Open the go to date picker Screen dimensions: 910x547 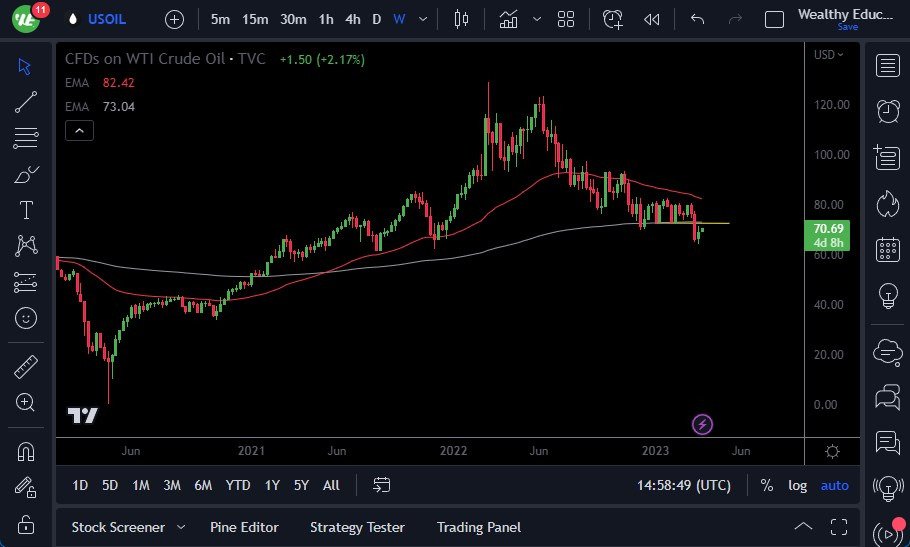[x=381, y=485]
